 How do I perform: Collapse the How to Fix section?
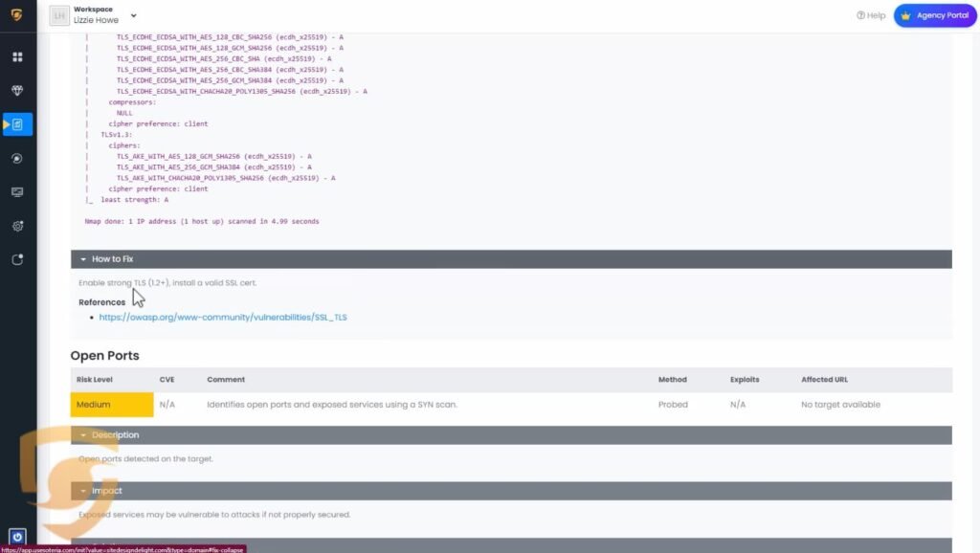point(113,259)
